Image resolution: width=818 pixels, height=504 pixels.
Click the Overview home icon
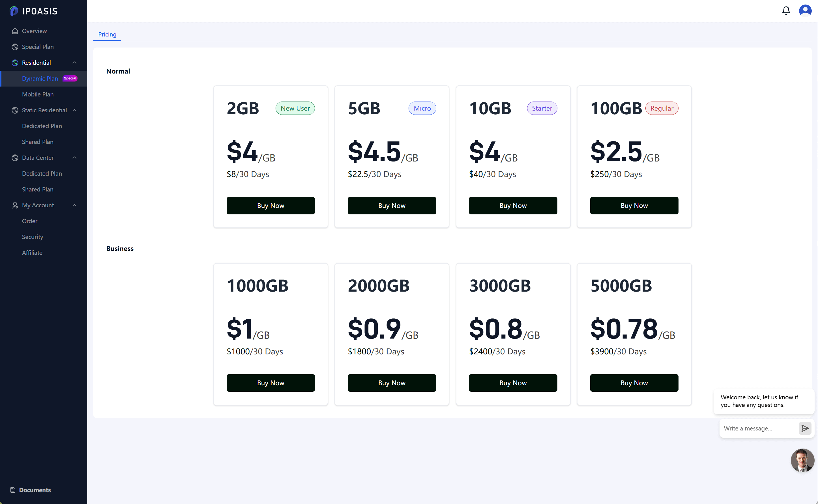pos(15,31)
